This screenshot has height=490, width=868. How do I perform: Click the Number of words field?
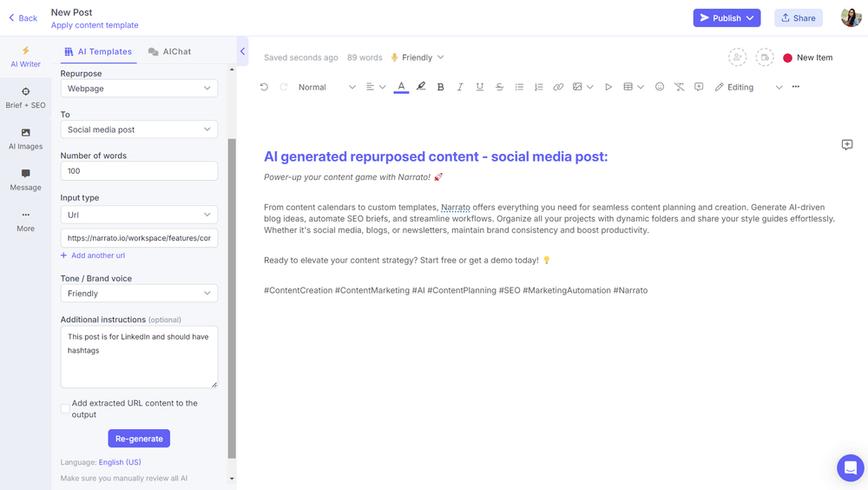(x=139, y=171)
